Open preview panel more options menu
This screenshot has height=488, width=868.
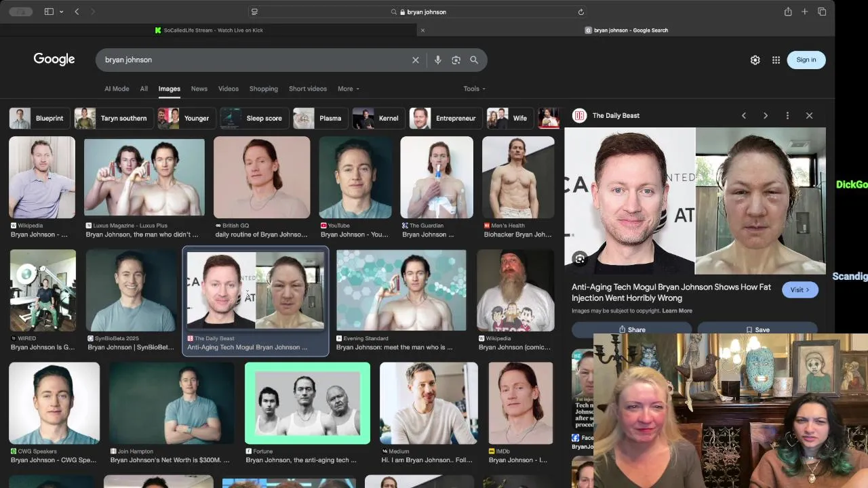[787, 115]
